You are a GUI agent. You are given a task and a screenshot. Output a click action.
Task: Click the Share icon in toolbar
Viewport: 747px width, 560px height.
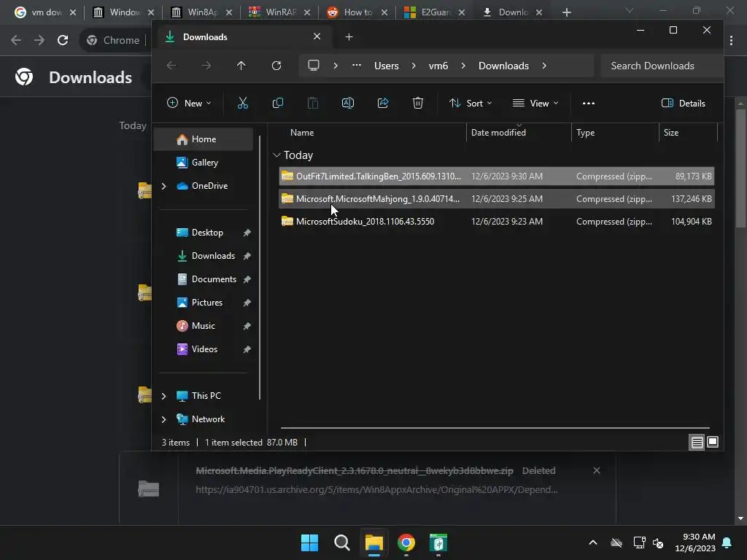pyautogui.click(x=383, y=103)
